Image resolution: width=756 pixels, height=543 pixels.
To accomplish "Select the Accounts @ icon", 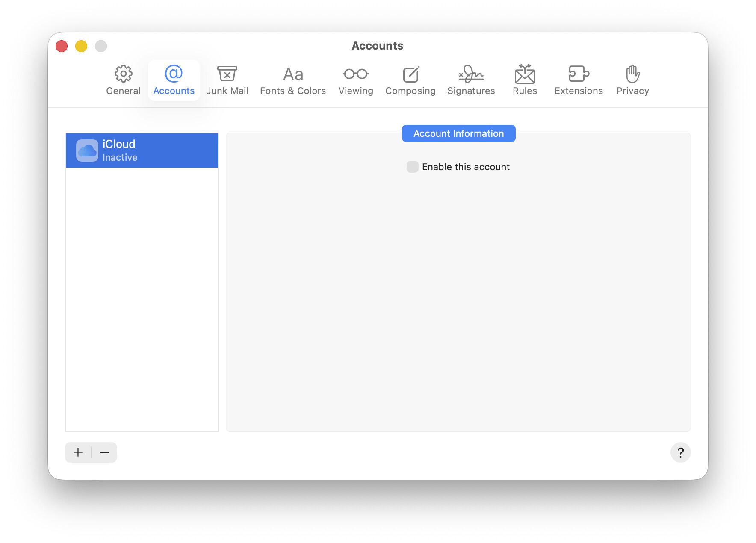I will (x=174, y=74).
